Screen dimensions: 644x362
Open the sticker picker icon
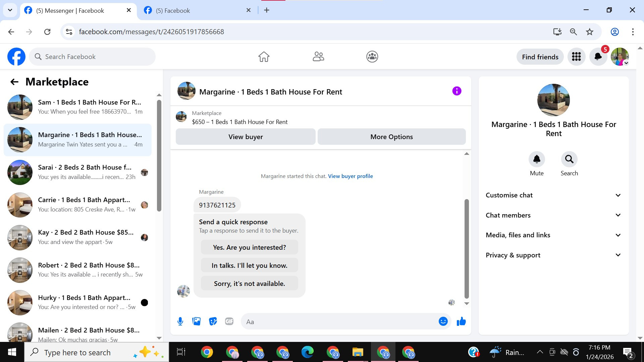[x=213, y=321]
